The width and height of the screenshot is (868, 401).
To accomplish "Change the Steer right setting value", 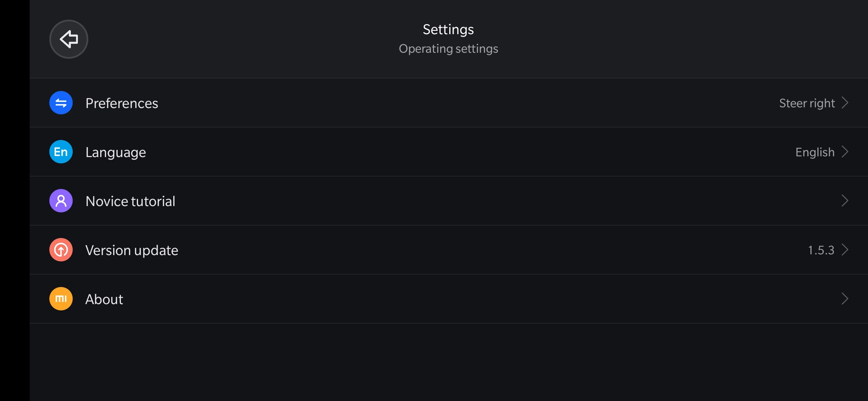I will pos(807,103).
